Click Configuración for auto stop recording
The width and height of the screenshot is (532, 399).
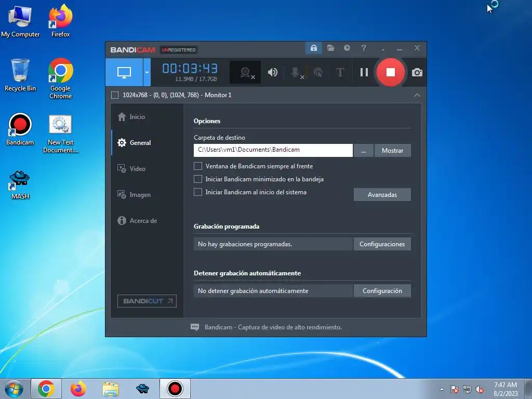click(x=382, y=291)
